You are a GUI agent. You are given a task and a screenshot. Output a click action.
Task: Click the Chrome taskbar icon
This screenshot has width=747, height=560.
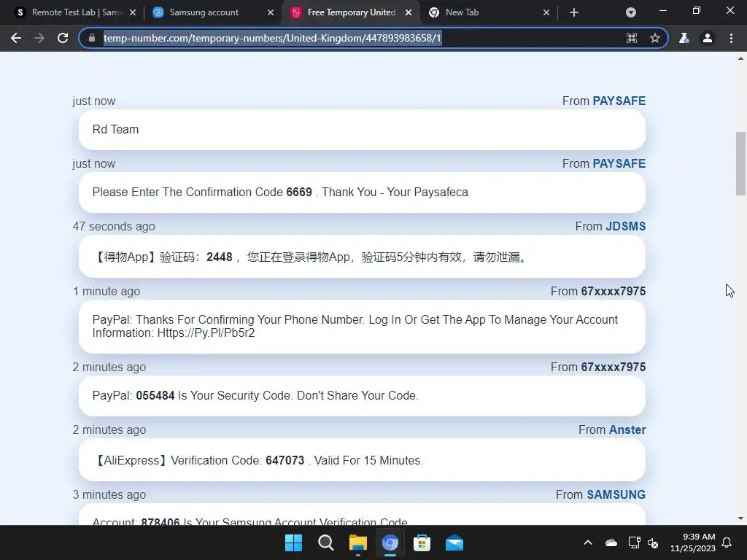pyautogui.click(x=390, y=542)
